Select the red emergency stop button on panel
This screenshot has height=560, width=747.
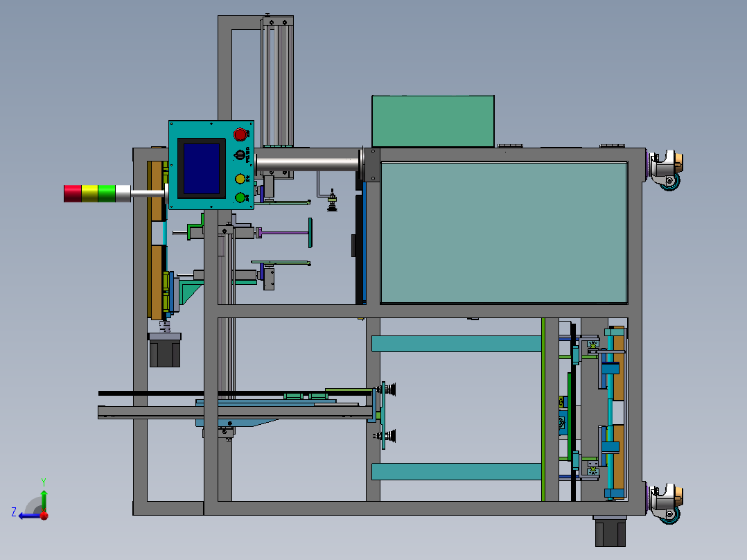tap(240, 134)
